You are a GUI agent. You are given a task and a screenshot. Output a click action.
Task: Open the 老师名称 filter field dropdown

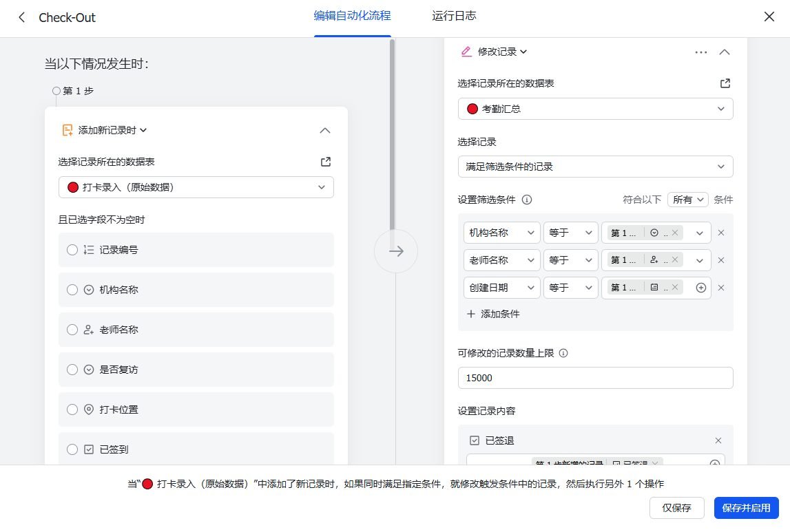(x=501, y=260)
